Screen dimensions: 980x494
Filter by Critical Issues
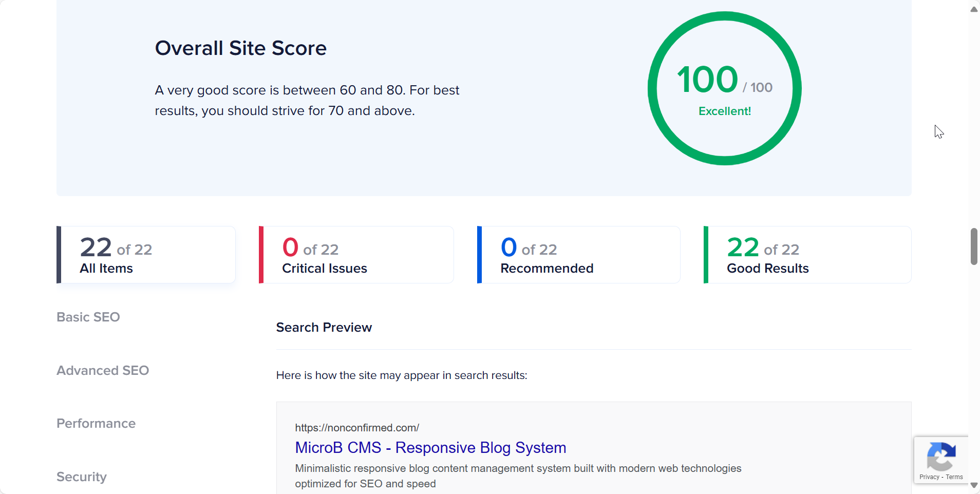click(x=356, y=255)
